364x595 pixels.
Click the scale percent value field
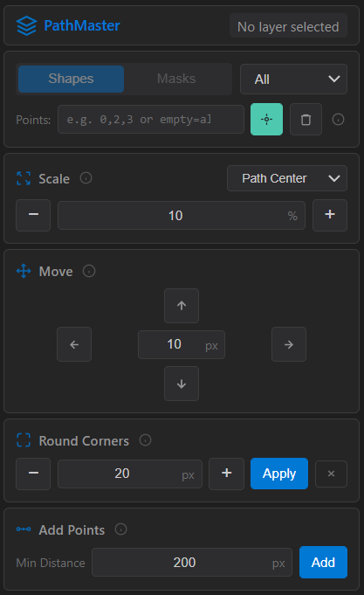[x=182, y=215]
